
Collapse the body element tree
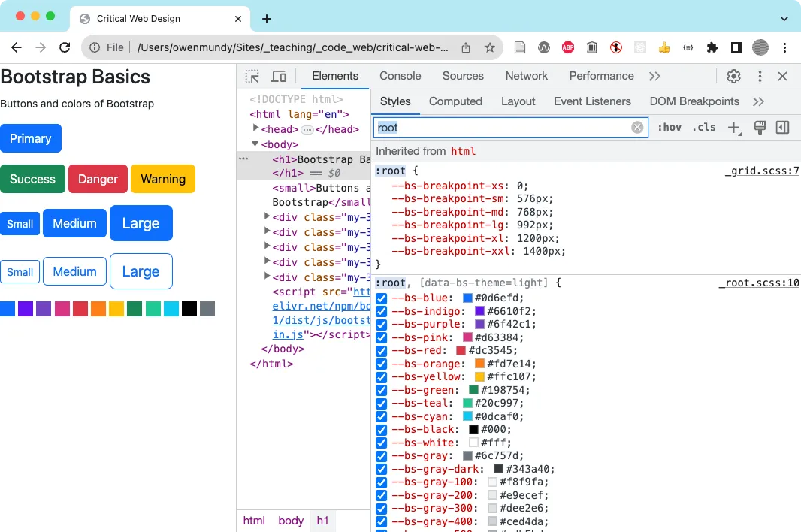pyautogui.click(x=255, y=144)
